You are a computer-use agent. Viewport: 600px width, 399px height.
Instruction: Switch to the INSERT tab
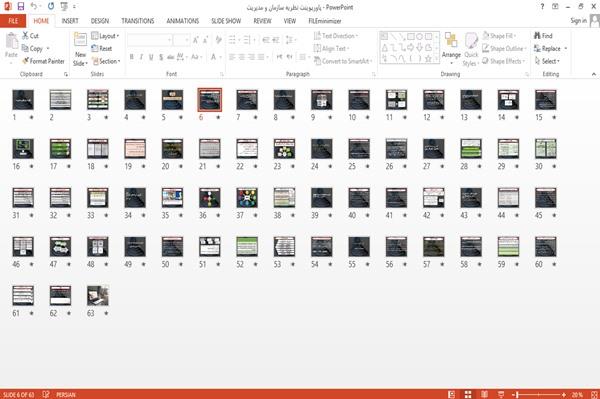(x=70, y=21)
